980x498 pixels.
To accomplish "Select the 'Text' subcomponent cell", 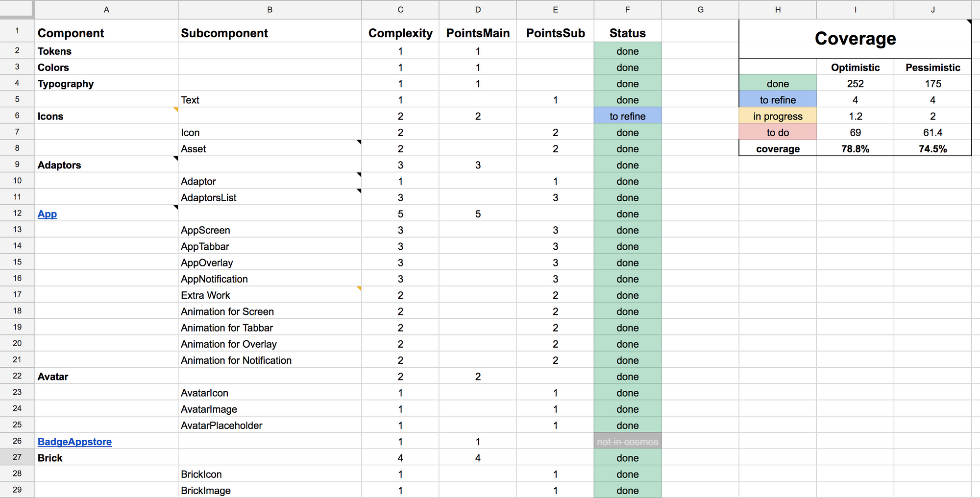I will 270,99.
